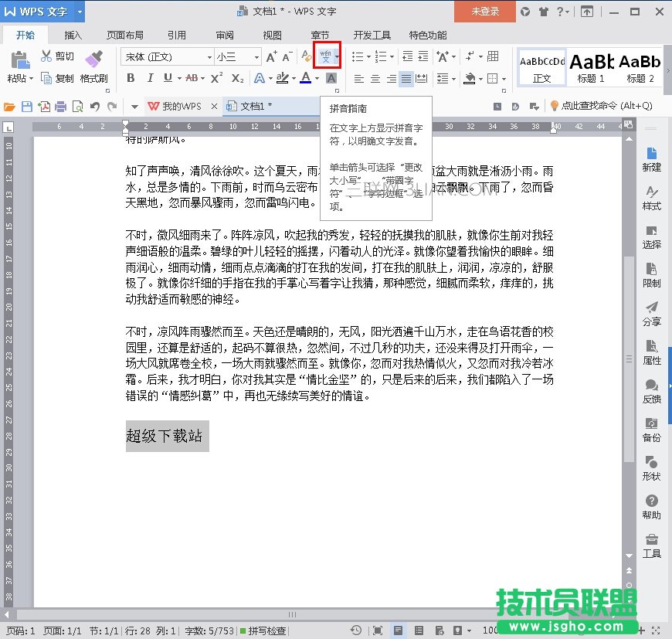This screenshot has width=672, height=639.
Task: Toggle italic formatting
Action: pos(148,78)
